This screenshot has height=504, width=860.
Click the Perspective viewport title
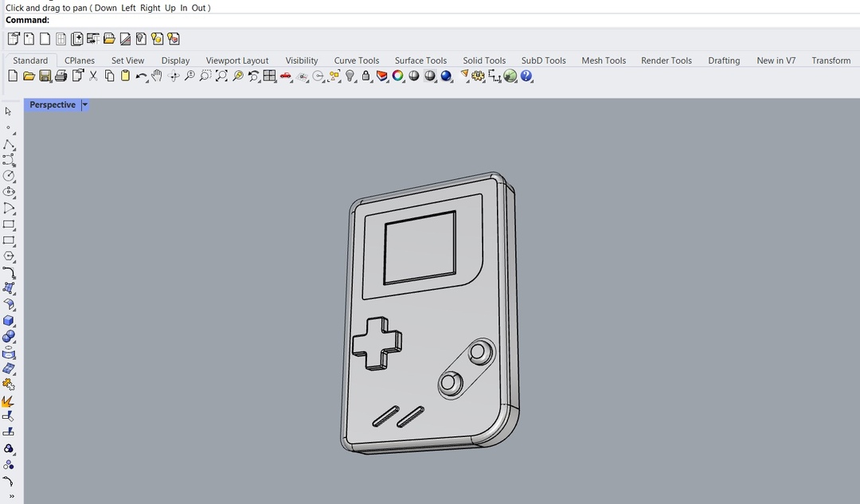53,105
